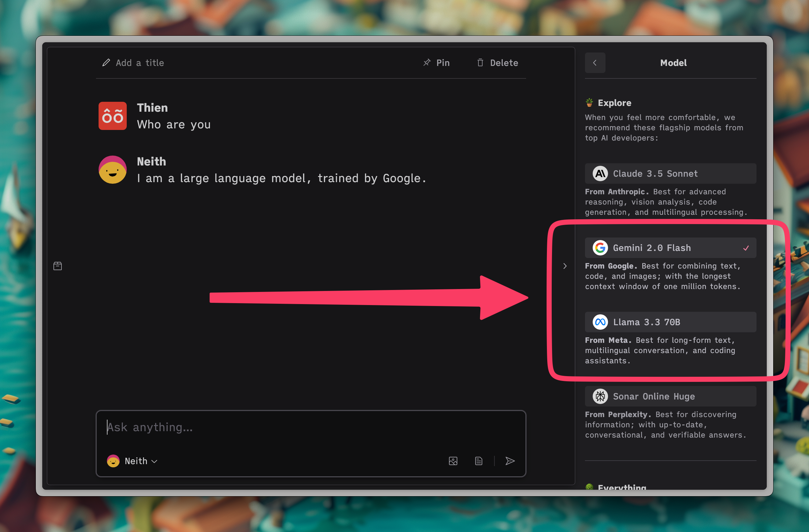809x532 pixels.
Task: Delete this conversation
Action: (498, 63)
